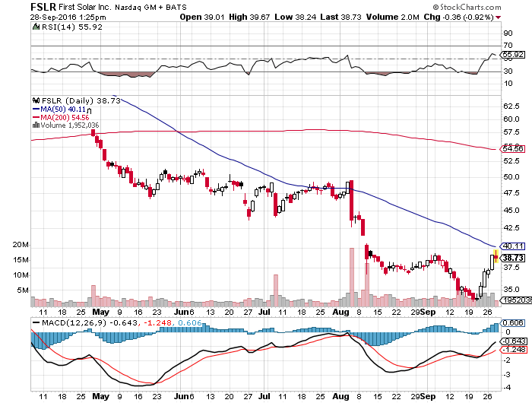Click the 54.56 MA(200) value tag on axis
The height and width of the screenshot is (403, 532).
514,149
